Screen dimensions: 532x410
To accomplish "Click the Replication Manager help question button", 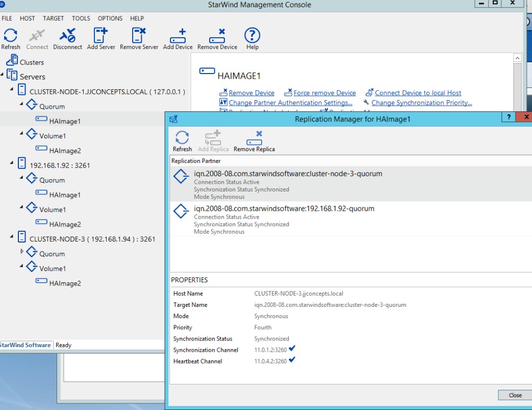I will coord(509,117).
